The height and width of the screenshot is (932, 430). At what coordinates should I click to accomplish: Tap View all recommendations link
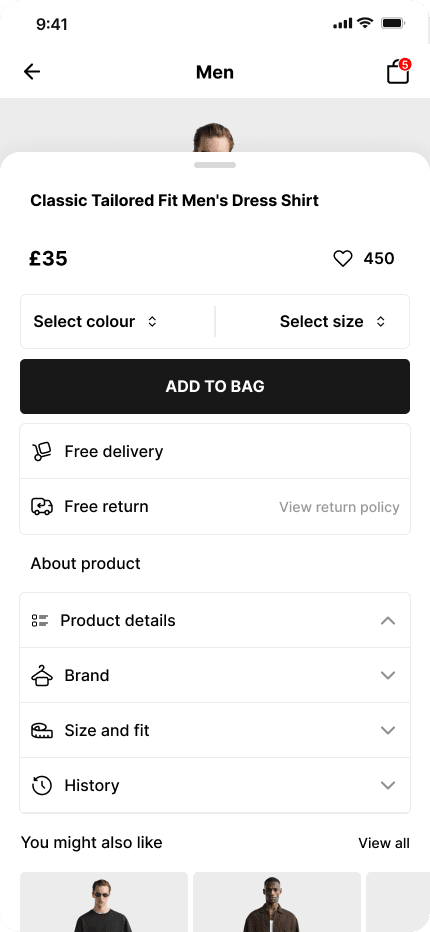[384, 843]
